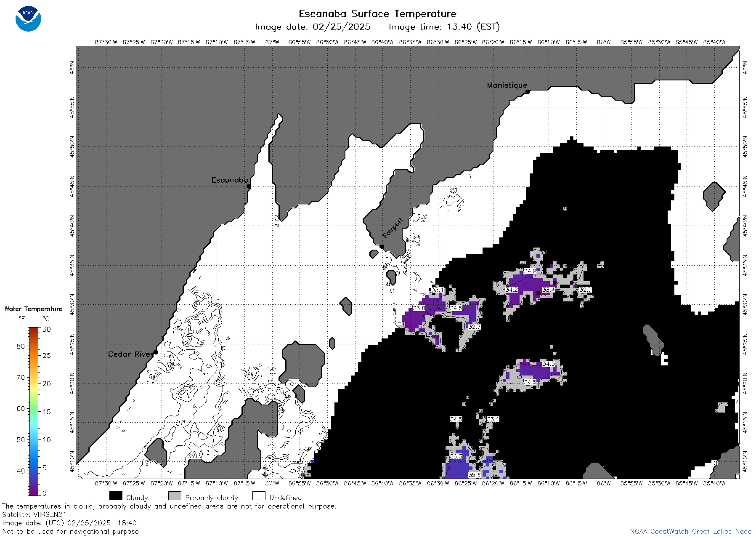Viewport: 756px width, 538px height.
Task: Click the 33.8 temperature label
Action: [x=419, y=308]
